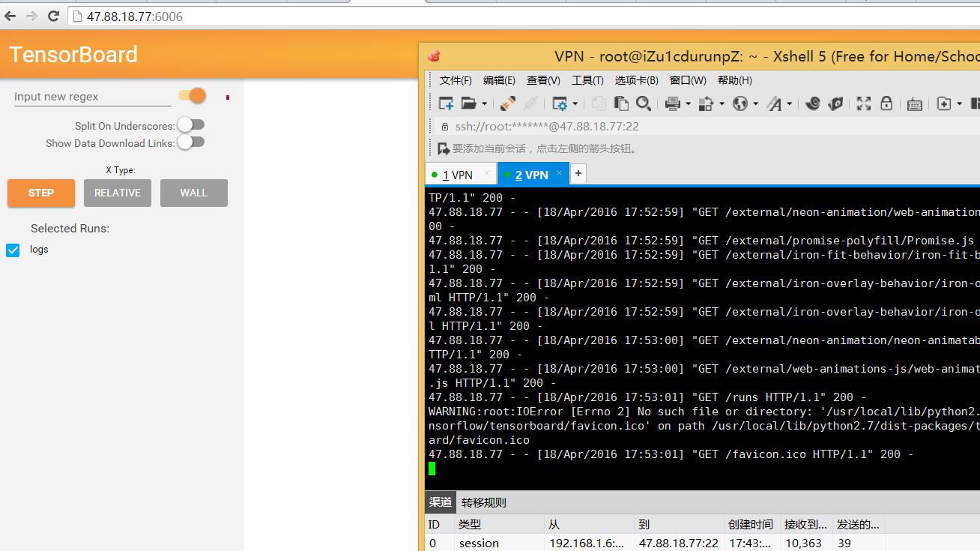
Task: Open Xshell 编辑(E) menu
Action: pos(499,80)
